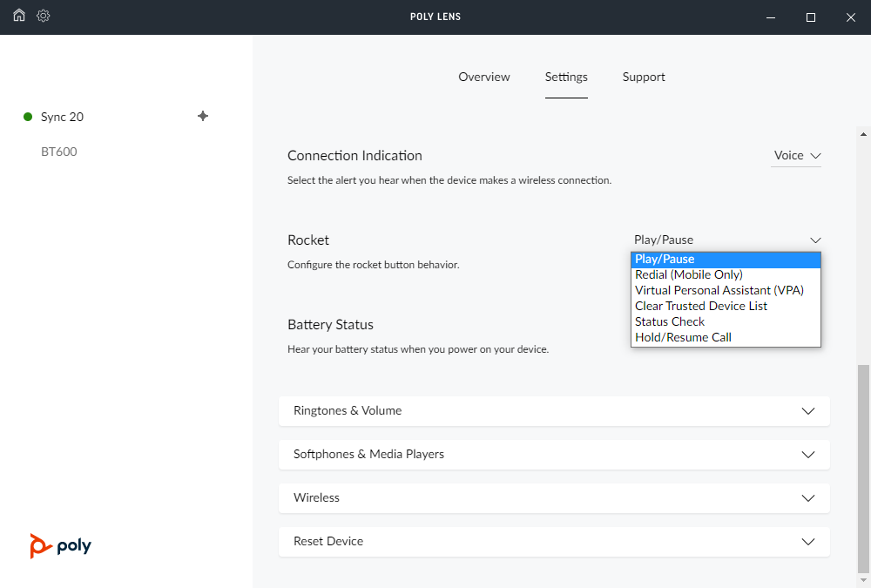871x588 pixels.
Task: Choose Play/Pause from the Rocket list
Action: coord(726,259)
